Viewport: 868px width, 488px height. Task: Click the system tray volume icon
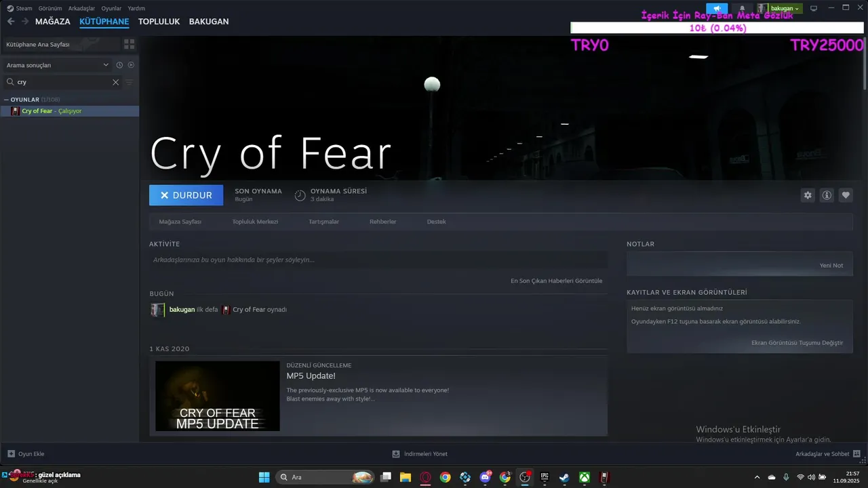coord(811,477)
